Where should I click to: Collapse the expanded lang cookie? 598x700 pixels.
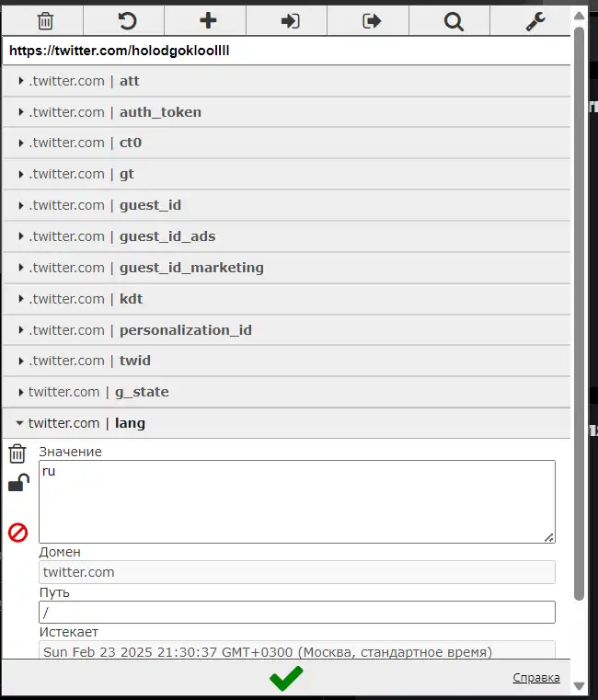pyautogui.click(x=286, y=423)
